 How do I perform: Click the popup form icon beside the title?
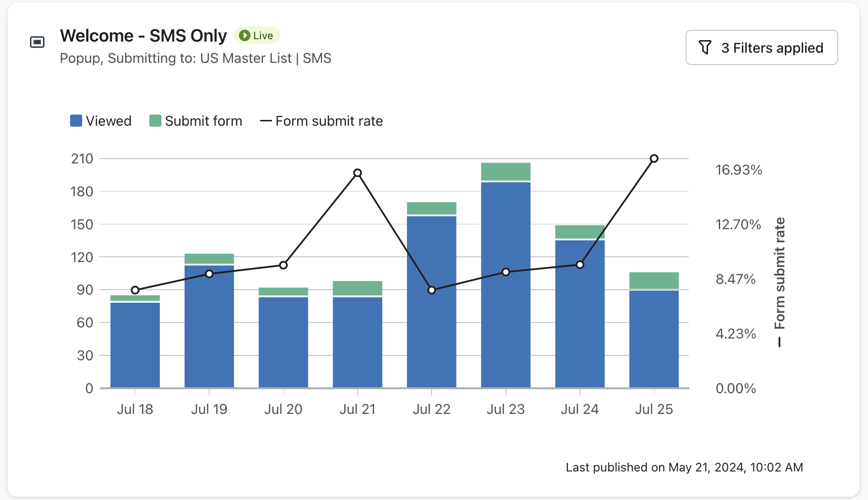coord(38,42)
